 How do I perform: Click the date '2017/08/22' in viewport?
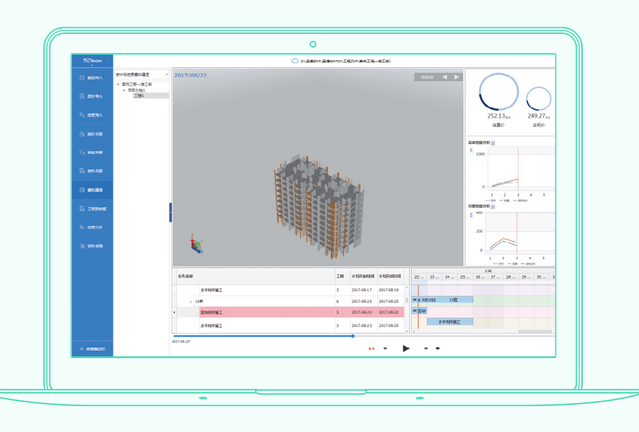point(191,75)
